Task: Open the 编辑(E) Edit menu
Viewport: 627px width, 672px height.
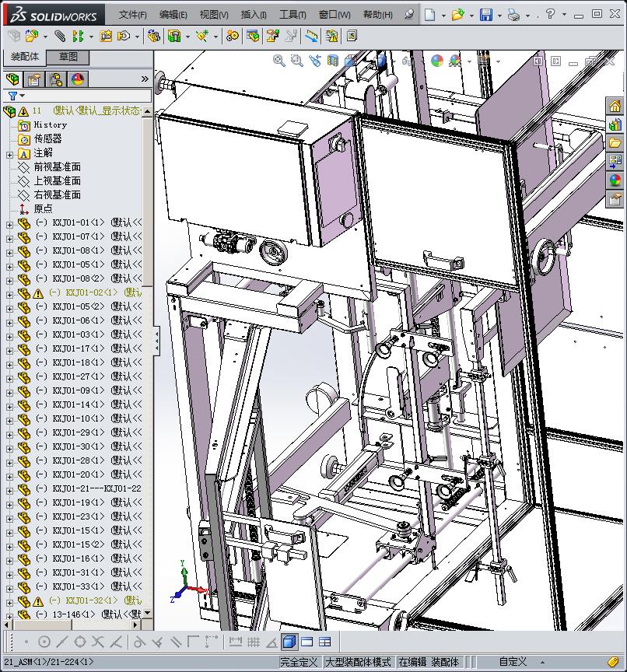Action: pyautogui.click(x=173, y=15)
